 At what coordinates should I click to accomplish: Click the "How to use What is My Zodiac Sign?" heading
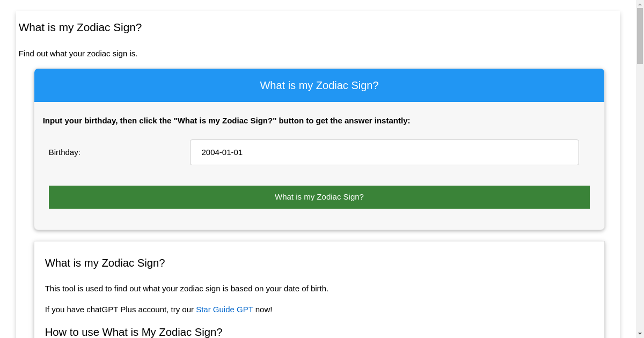click(x=134, y=332)
